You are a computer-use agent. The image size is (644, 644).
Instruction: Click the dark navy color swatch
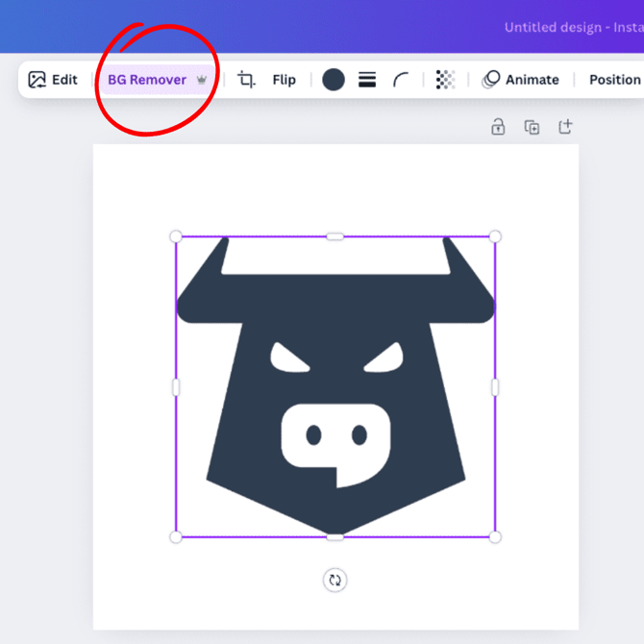click(x=334, y=80)
